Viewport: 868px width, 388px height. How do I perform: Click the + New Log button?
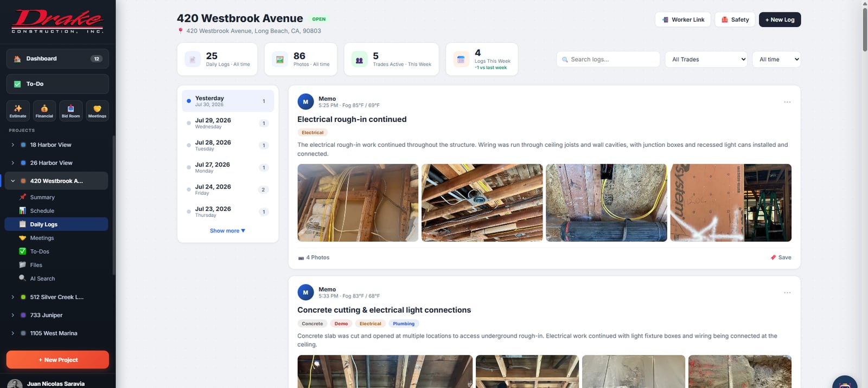click(x=780, y=20)
